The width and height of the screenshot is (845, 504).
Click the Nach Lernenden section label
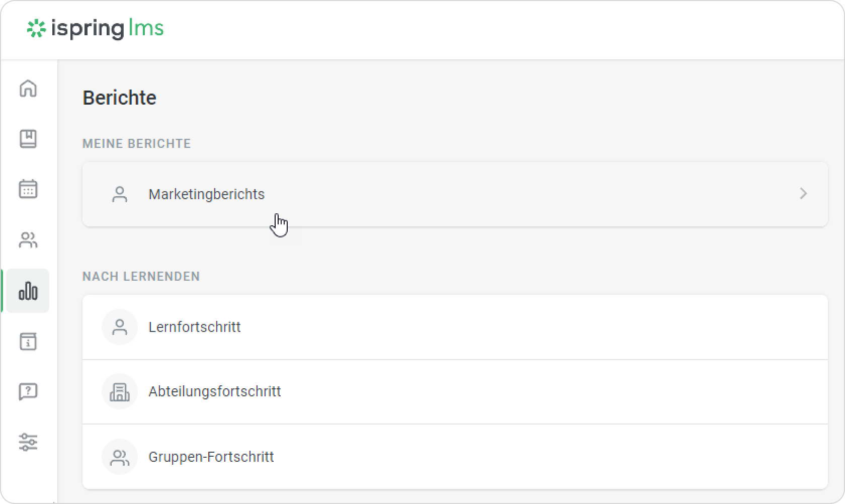click(x=141, y=276)
